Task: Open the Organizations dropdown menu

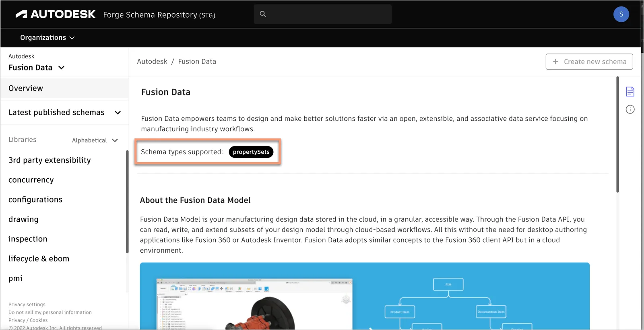Action: [x=47, y=37]
